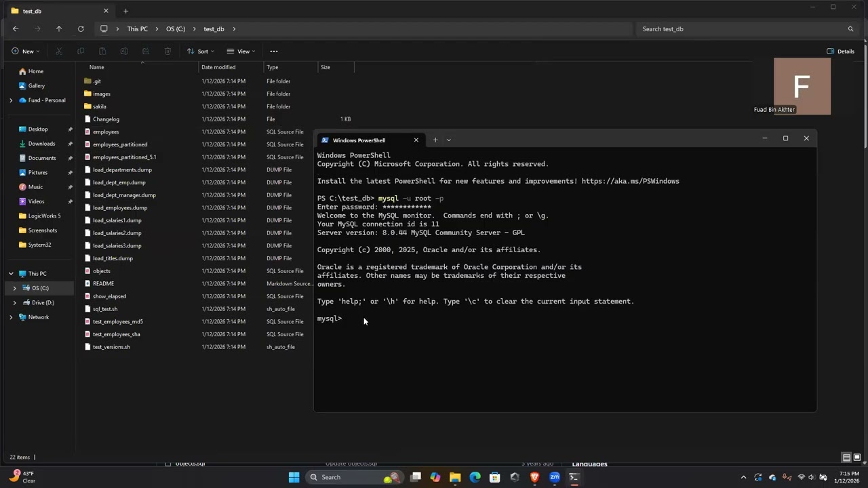Go back in File Explorer
The height and width of the screenshot is (488, 868).
16,29
